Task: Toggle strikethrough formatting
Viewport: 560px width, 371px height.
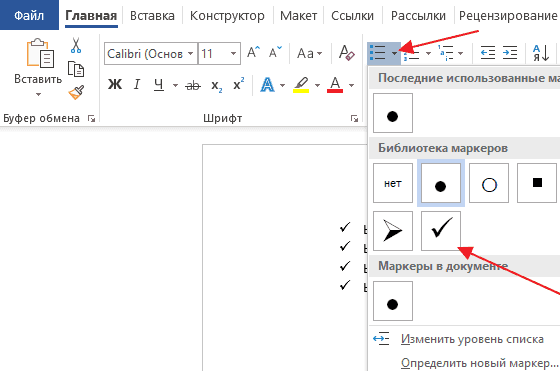Action: point(193,85)
